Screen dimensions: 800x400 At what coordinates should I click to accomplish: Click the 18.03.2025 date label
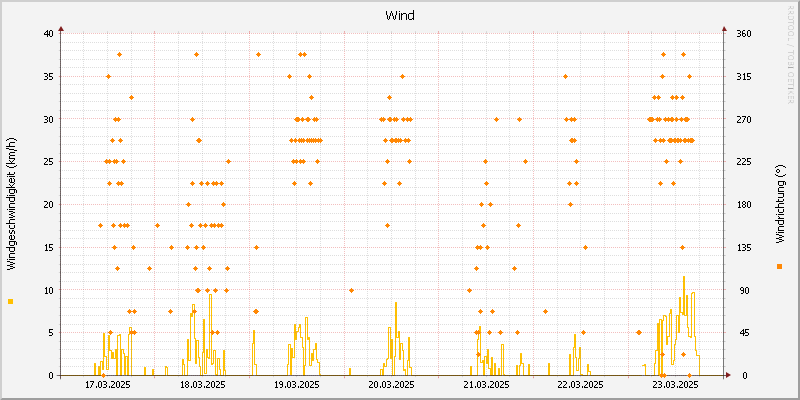pos(202,385)
